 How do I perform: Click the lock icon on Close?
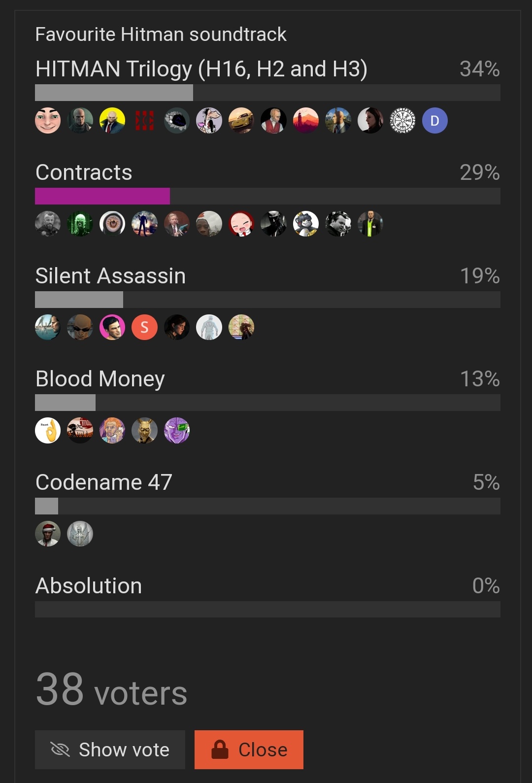click(x=220, y=749)
